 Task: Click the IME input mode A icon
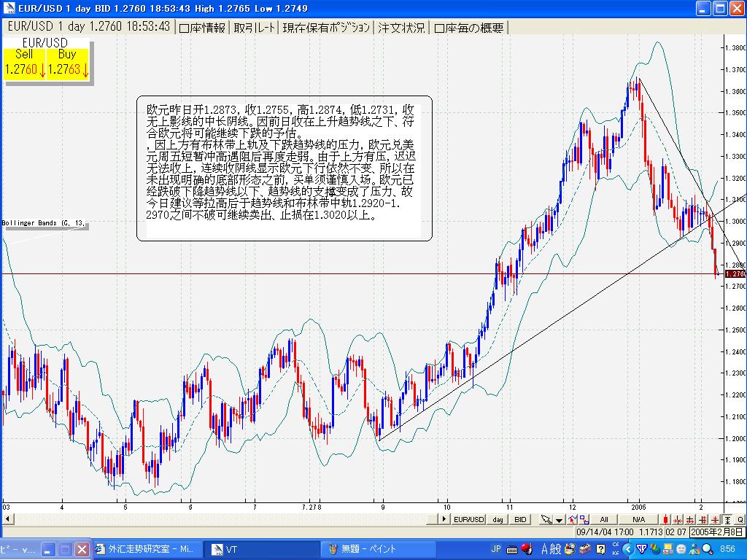(544, 549)
